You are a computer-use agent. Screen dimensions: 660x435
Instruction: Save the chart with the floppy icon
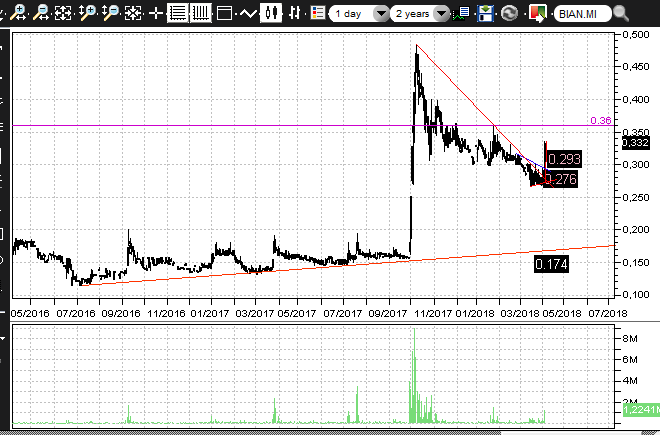click(485, 13)
